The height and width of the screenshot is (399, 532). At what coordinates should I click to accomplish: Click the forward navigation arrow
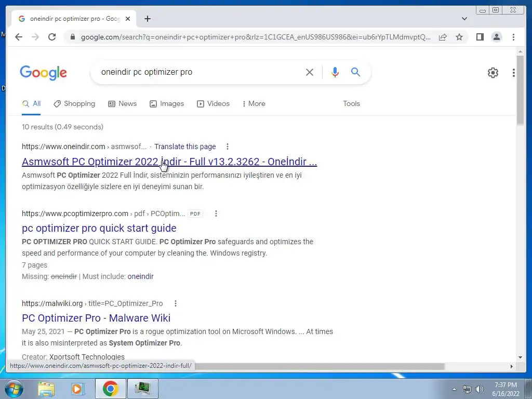[x=35, y=37]
